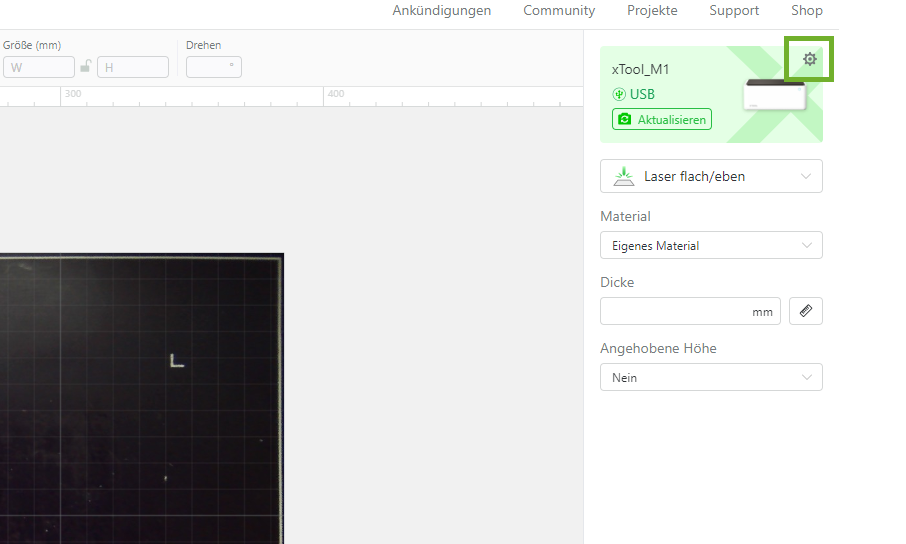
Task: Open the Ankündigungen menu item
Action: pyautogui.click(x=441, y=10)
